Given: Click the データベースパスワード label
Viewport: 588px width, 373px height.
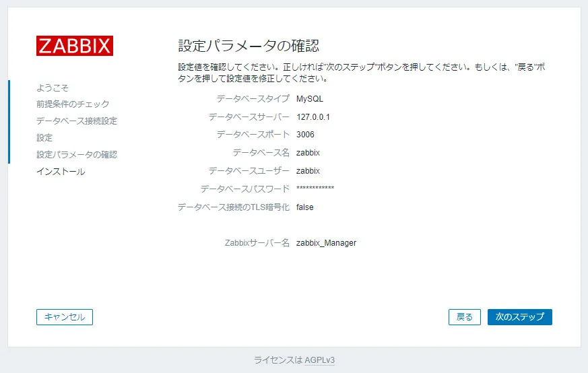Looking at the screenshot, I should pyautogui.click(x=245, y=189).
